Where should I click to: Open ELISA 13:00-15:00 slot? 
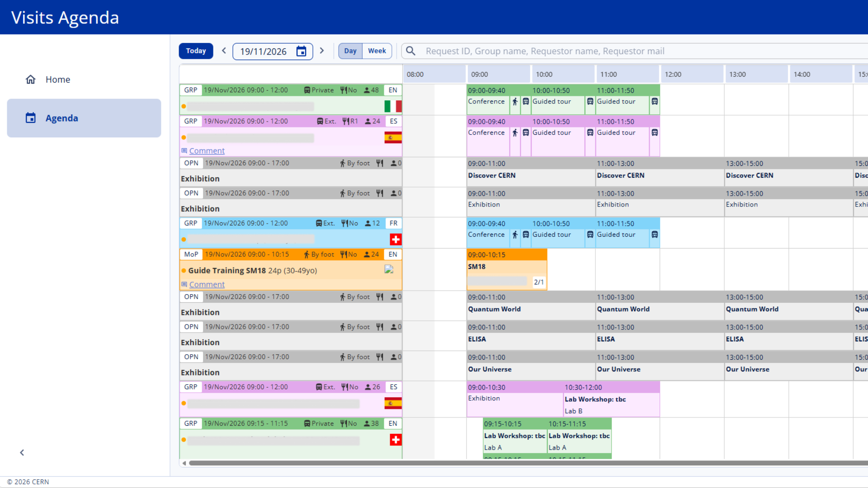pos(789,335)
